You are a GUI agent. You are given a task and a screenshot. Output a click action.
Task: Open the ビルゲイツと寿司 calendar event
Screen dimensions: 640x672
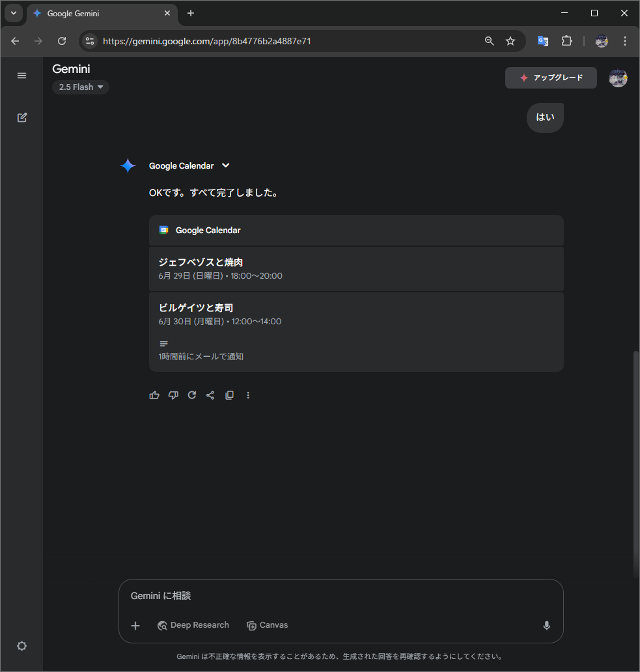pos(356,332)
